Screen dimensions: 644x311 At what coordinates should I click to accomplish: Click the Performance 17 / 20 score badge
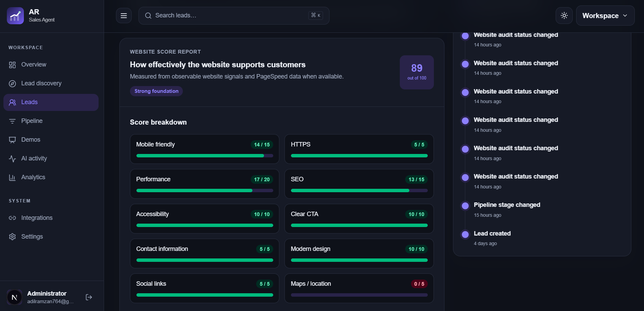[x=262, y=180]
